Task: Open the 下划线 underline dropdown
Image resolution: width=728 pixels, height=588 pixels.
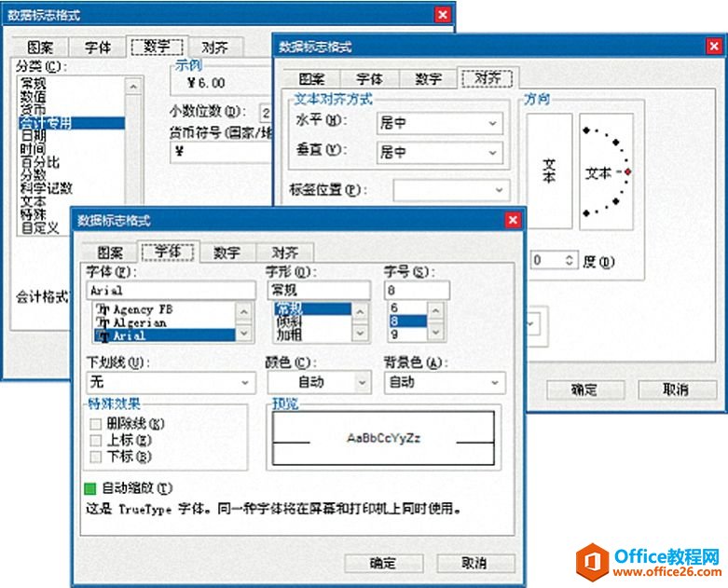Action: tap(171, 382)
